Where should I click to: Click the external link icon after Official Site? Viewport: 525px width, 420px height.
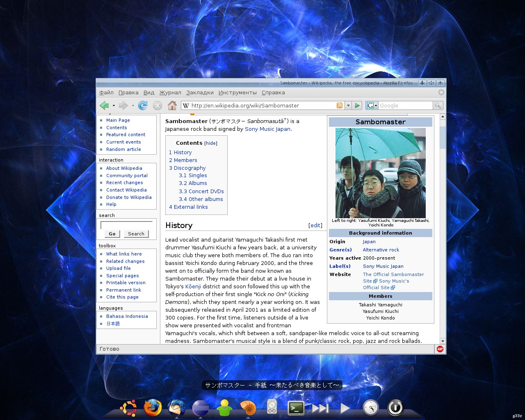pos(393,288)
